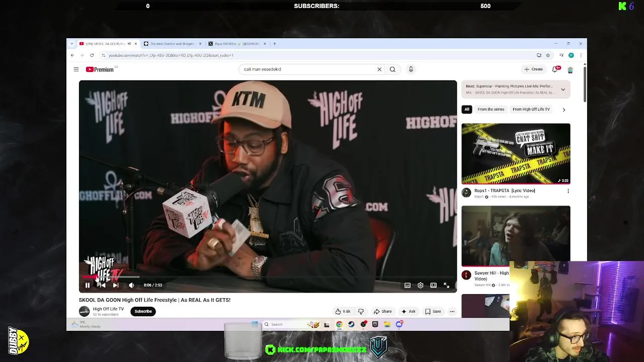Go to YouTube Premium home logo
Image resolution: width=644 pixels, height=362 pixels.
pos(100,69)
